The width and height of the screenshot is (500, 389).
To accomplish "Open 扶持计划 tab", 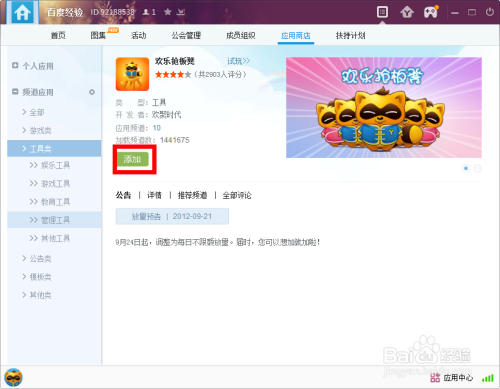I will tap(351, 35).
